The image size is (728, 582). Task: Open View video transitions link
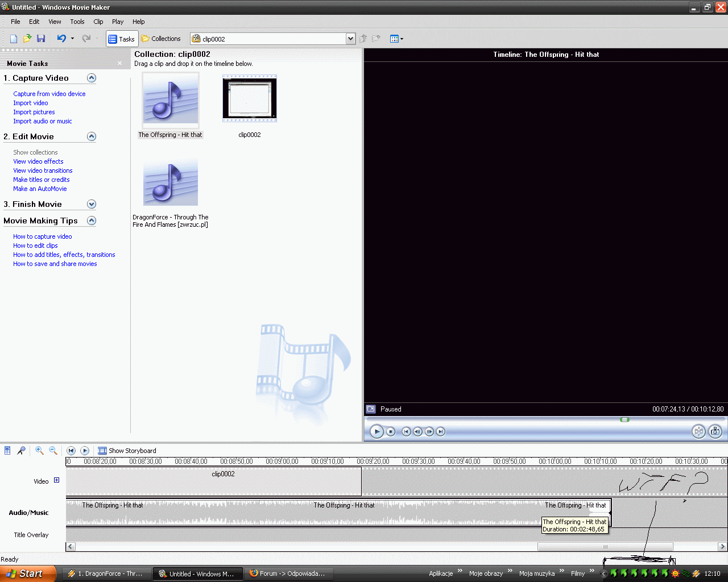(43, 171)
